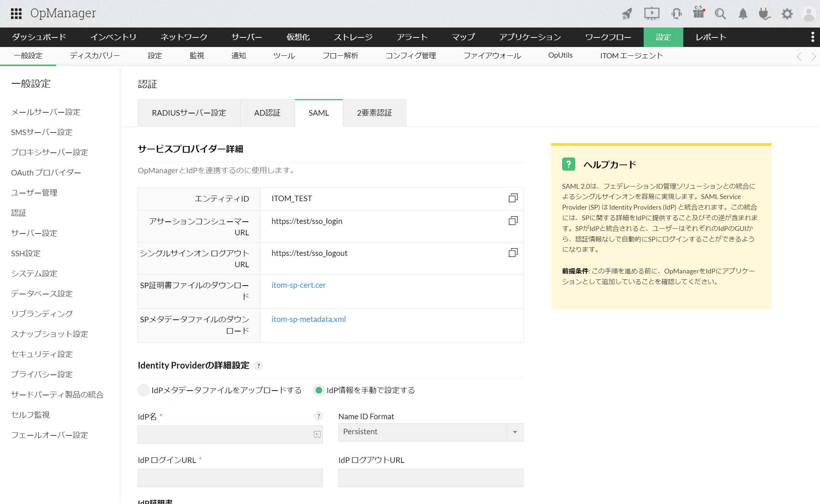The image size is (820, 504).
Task: Switch to the AD認証 tab
Action: pos(267,113)
